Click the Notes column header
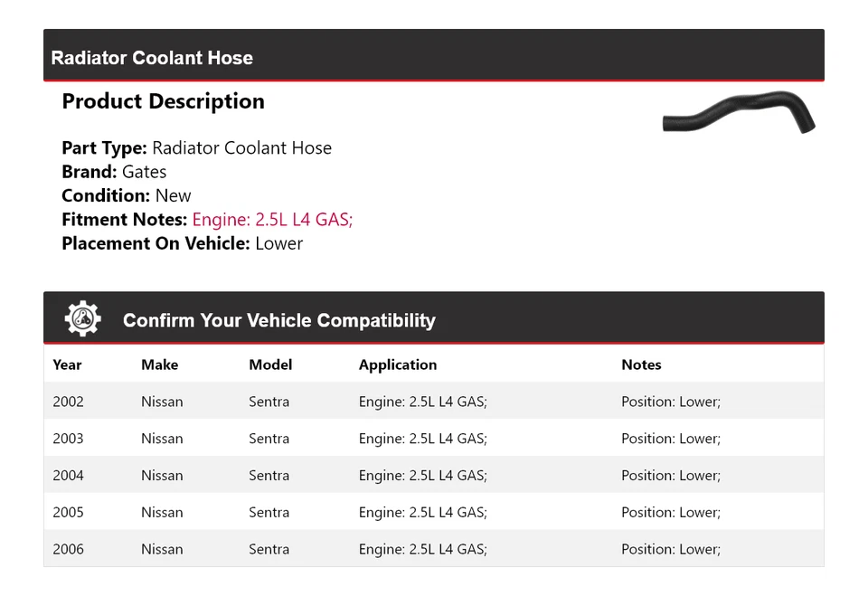Image resolution: width=868 pixels, height=596 pixels. coord(641,364)
